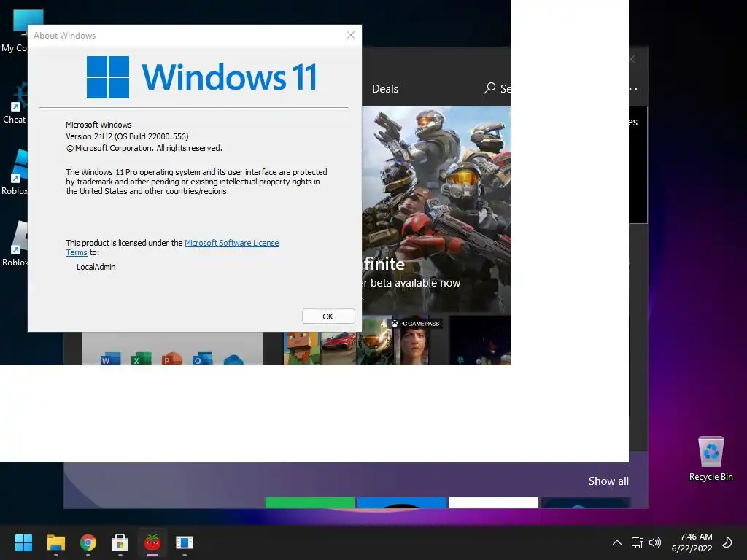
Task: Click the Excel icon in Office tile
Action: [x=141, y=358]
